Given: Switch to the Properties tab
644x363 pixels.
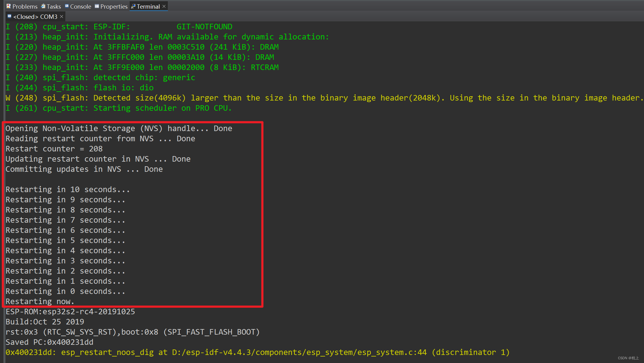Looking at the screenshot, I should pos(114,6).
